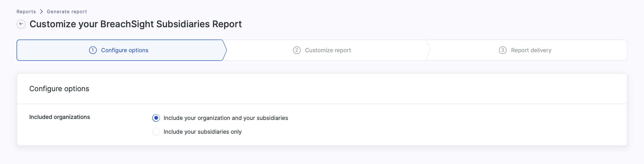Click the "Configure options" card heading
Viewport: 644px width, 164px height.
pyautogui.click(x=59, y=89)
